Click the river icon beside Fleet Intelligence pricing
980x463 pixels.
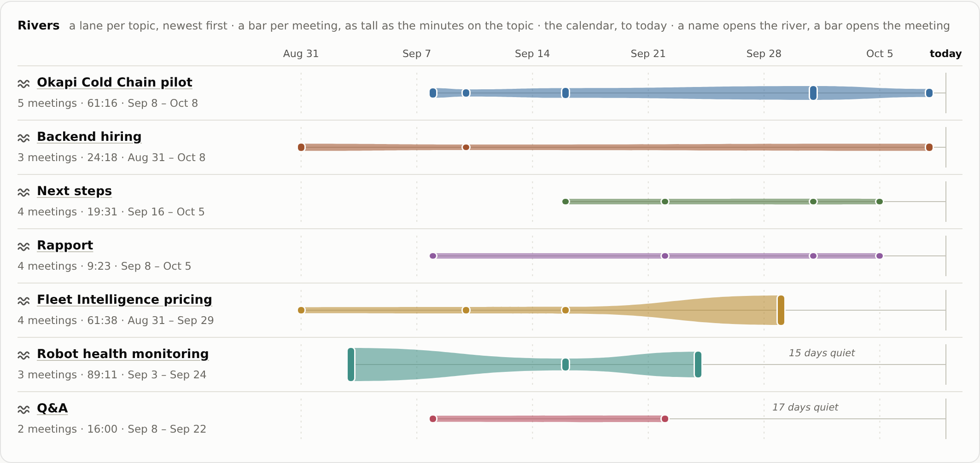[x=23, y=301]
